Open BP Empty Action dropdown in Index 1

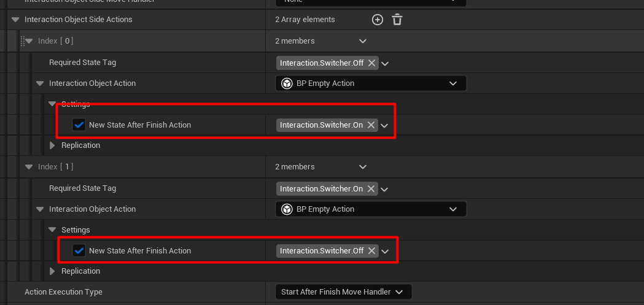click(452, 209)
